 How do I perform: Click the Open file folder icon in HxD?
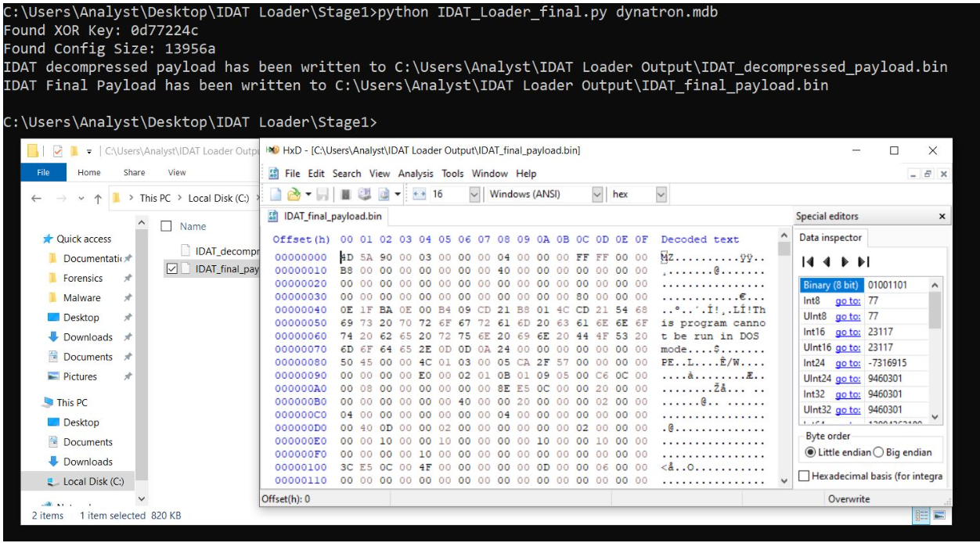[x=293, y=194]
